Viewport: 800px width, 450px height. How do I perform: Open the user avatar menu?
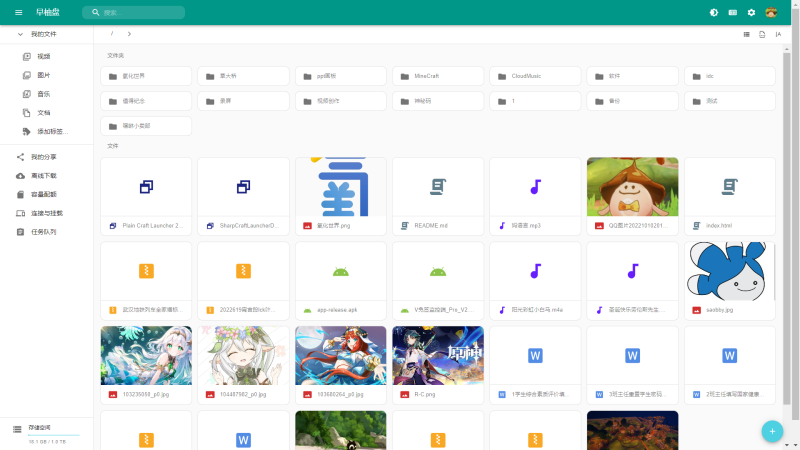771,12
